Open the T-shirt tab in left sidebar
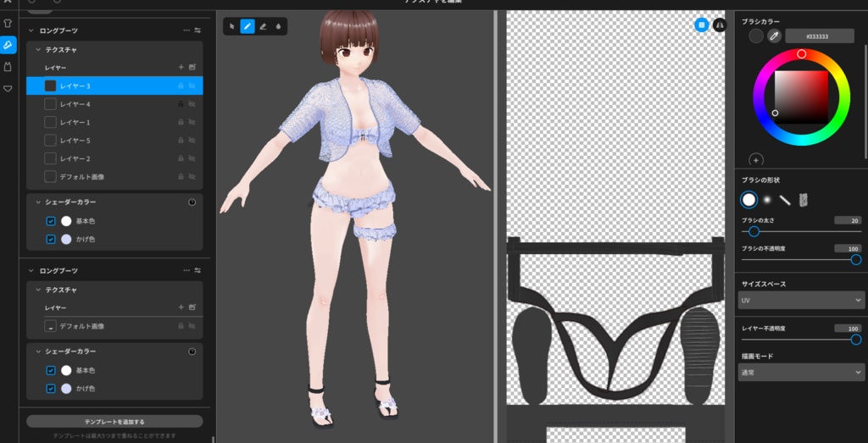This screenshot has height=443, width=868. pyautogui.click(x=8, y=23)
